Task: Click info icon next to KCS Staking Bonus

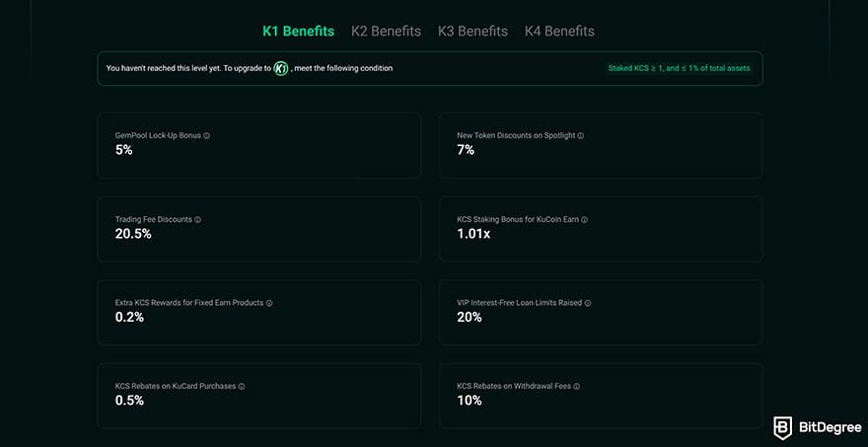Action: pos(585,219)
